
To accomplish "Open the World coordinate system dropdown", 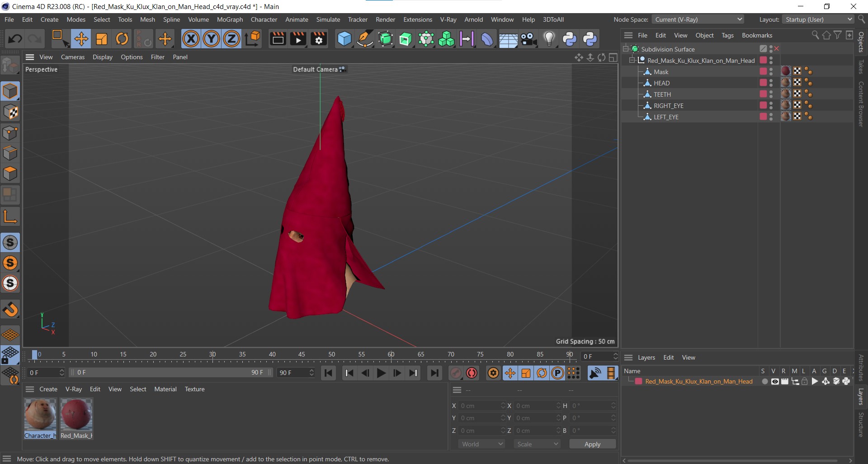I will [481, 444].
